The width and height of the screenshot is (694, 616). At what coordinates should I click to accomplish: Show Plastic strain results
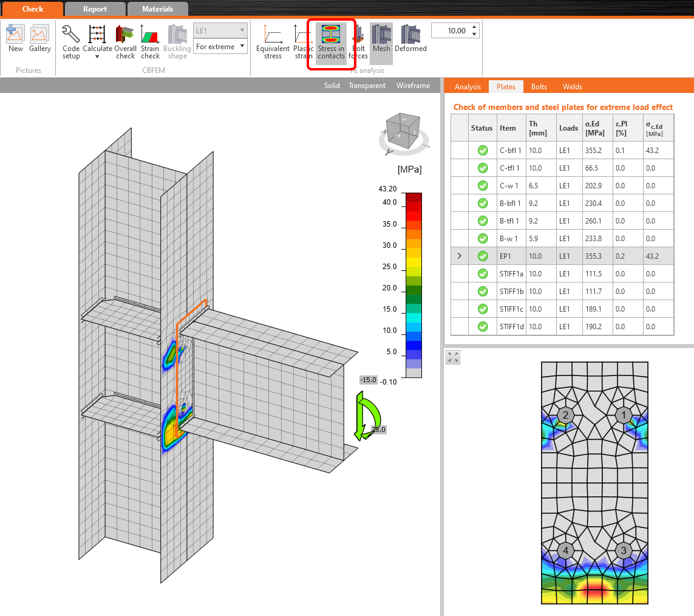[302, 41]
